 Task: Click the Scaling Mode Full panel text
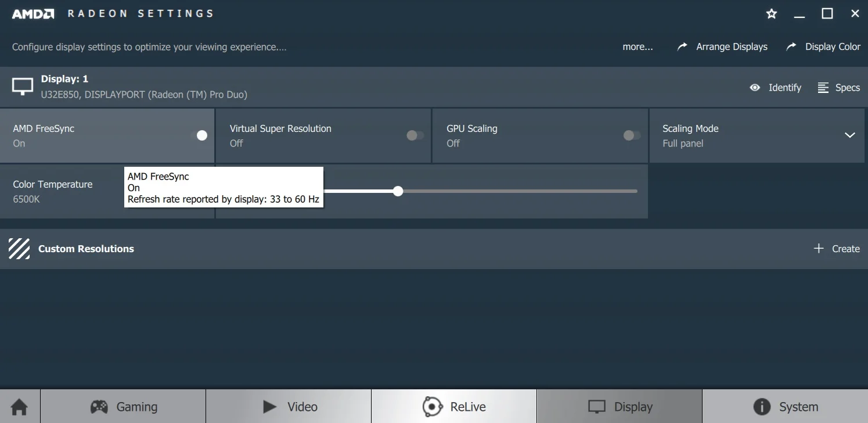(683, 144)
